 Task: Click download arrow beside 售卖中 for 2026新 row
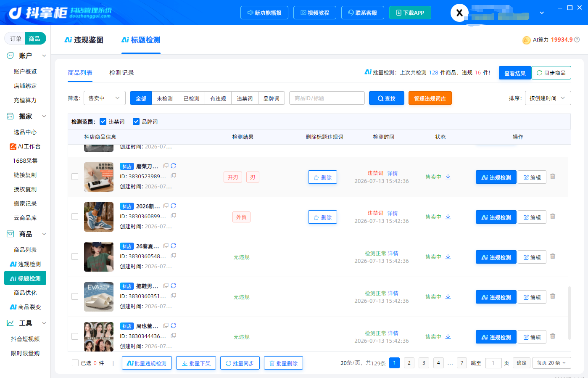[448, 217]
